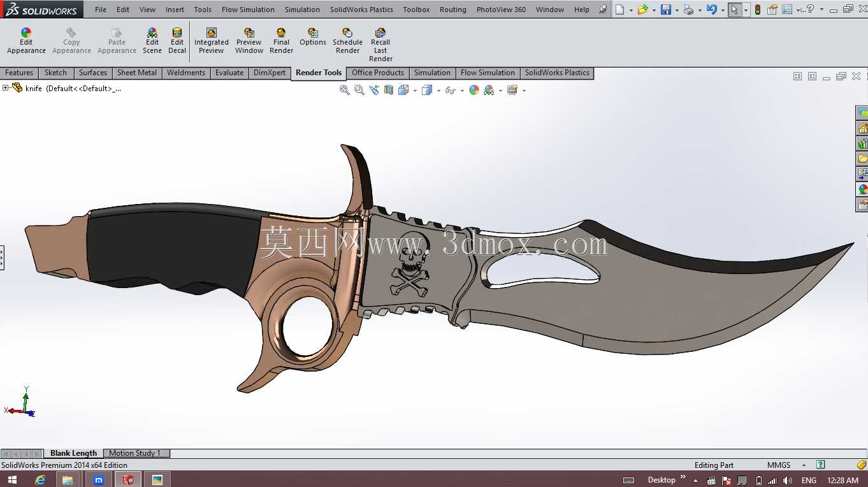
Task: Select the Zoom to Area tool
Action: (x=359, y=91)
